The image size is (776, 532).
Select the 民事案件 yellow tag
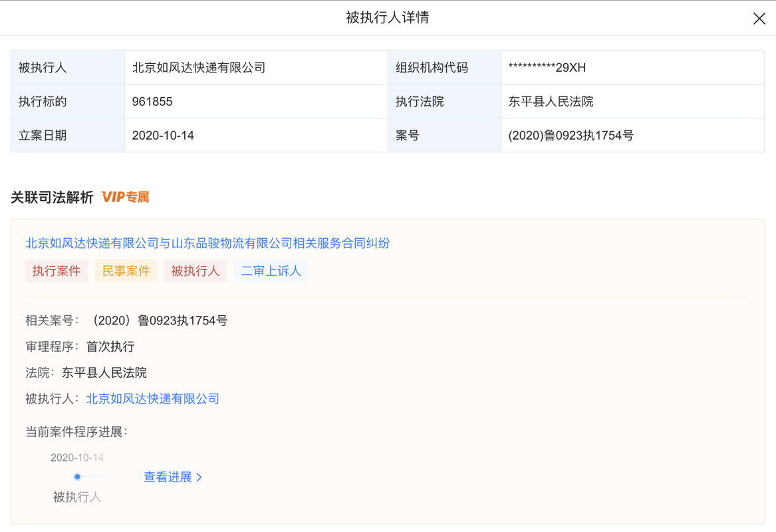click(126, 271)
